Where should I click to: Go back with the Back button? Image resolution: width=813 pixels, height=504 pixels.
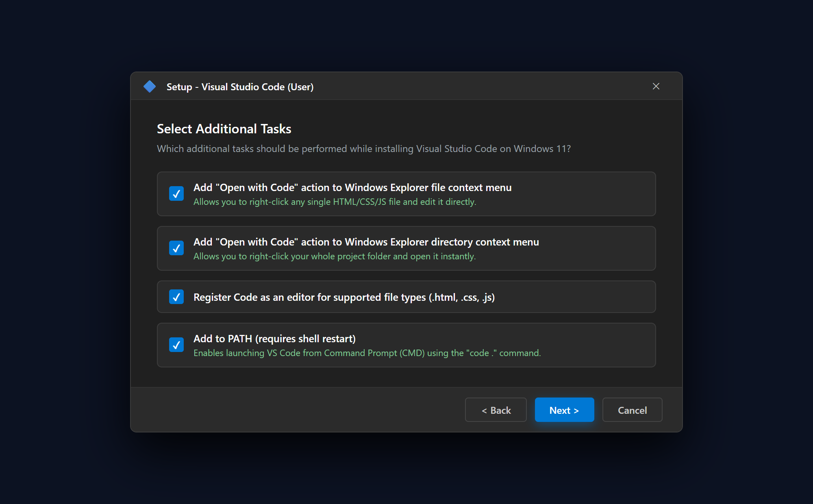click(496, 410)
